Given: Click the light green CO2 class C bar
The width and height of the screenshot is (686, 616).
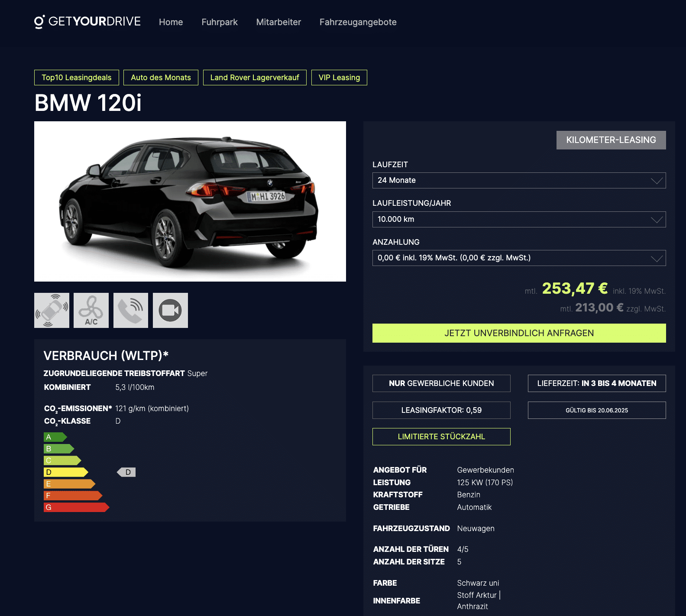Looking at the screenshot, I should (x=62, y=460).
